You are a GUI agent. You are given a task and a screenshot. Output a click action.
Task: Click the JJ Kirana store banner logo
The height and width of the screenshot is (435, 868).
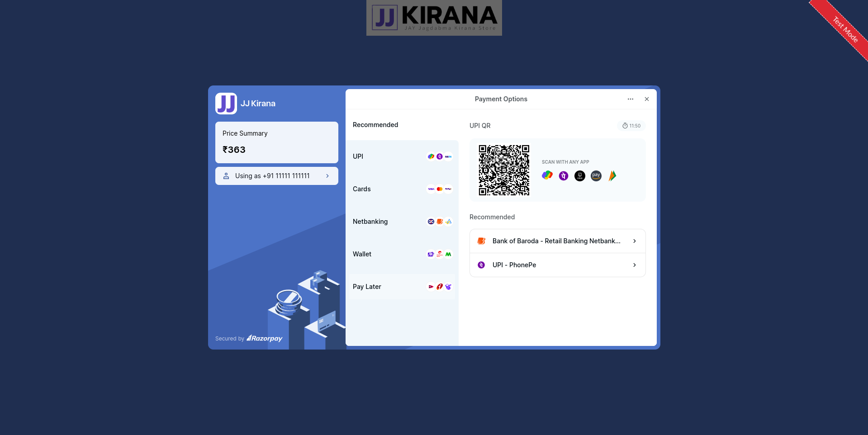tap(434, 18)
